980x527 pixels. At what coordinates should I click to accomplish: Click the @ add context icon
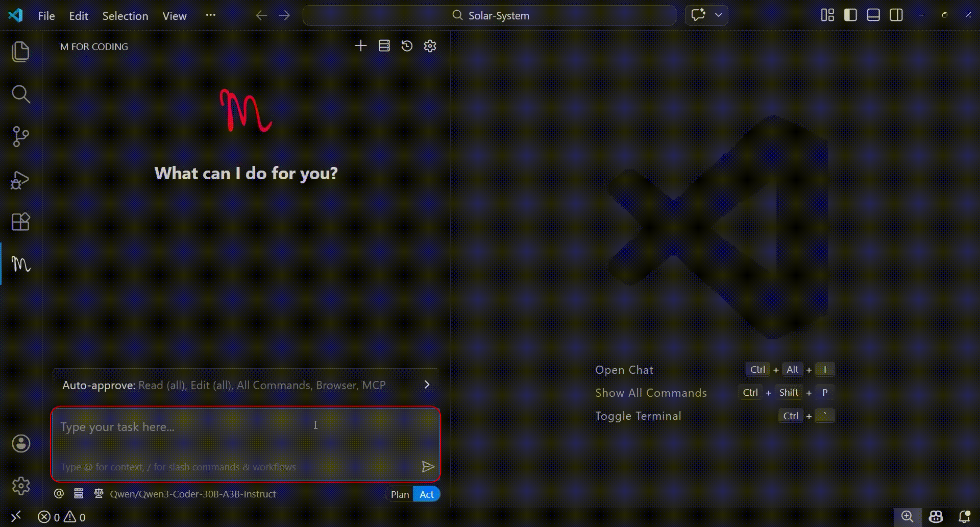(x=59, y=494)
